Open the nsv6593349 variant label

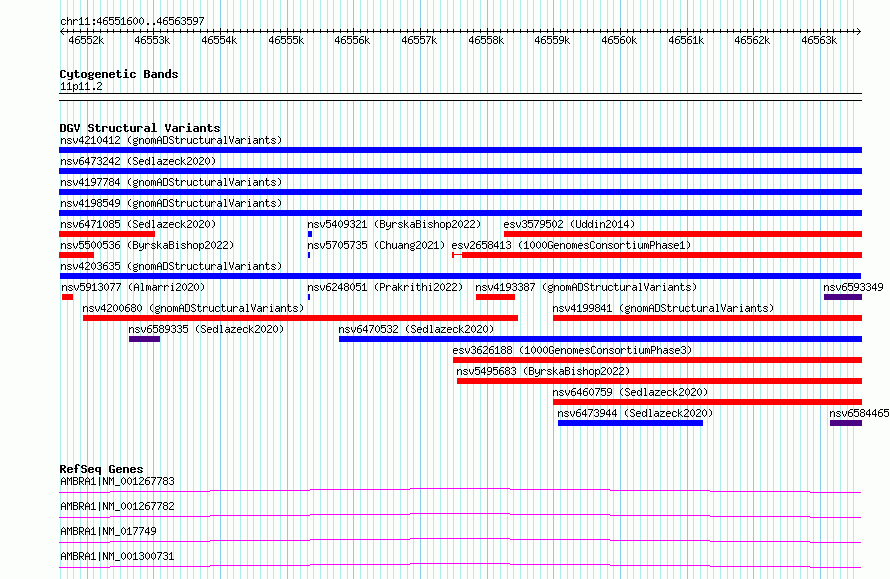point(853,287)
